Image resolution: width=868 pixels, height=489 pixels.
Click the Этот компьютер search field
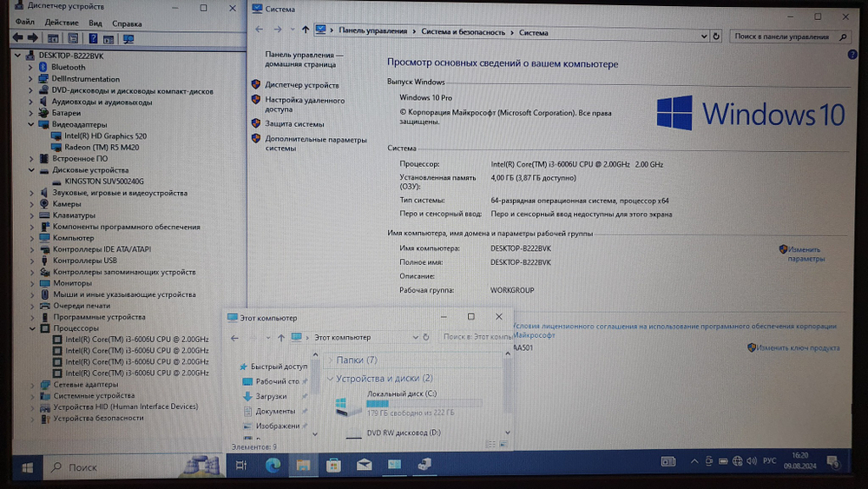tap(477, 337)
